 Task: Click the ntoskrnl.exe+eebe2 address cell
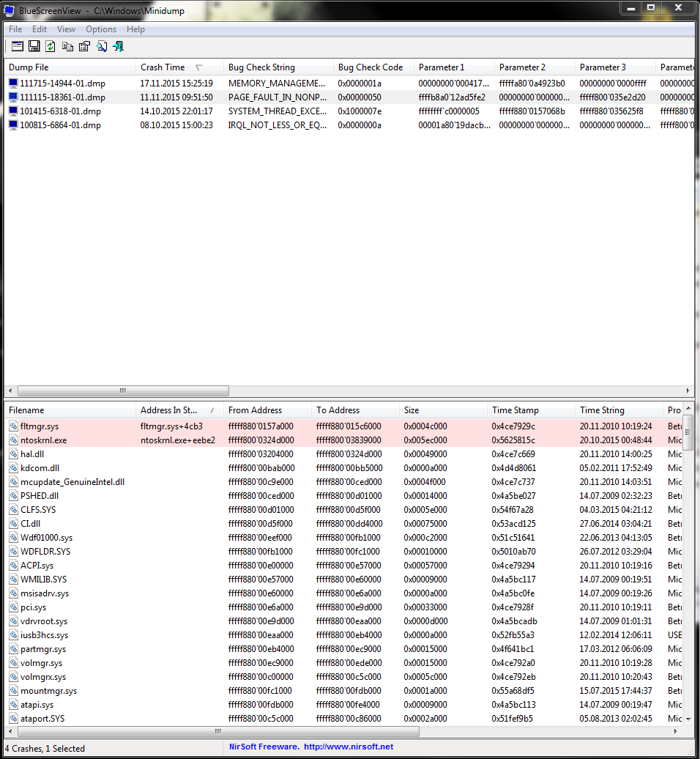point(178,440)
